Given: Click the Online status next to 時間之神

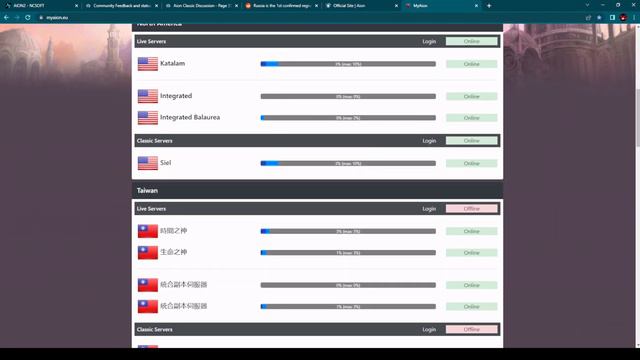Looking at the screenshot, I should click(471, 231).
